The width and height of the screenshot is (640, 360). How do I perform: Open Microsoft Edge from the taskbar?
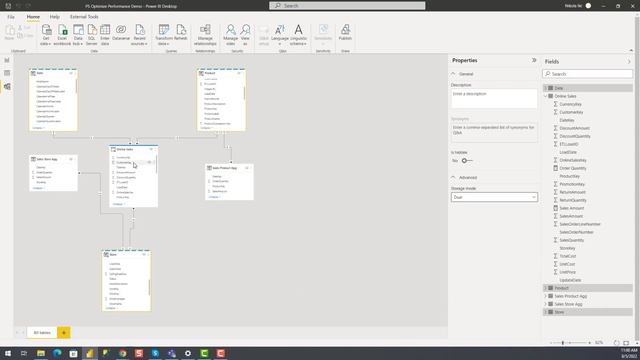click(x=57, y=353)
